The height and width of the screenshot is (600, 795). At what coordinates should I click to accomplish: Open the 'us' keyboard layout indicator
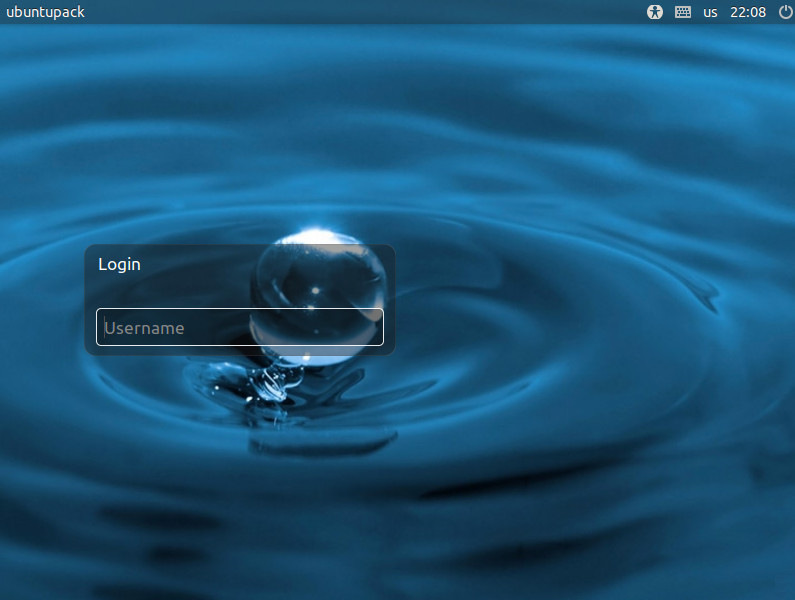(710, 12)
